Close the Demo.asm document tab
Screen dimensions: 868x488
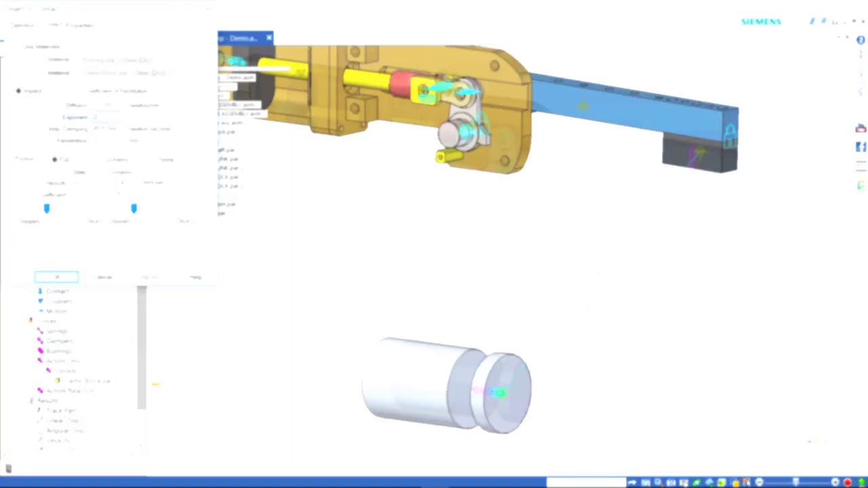coord(269,38)
